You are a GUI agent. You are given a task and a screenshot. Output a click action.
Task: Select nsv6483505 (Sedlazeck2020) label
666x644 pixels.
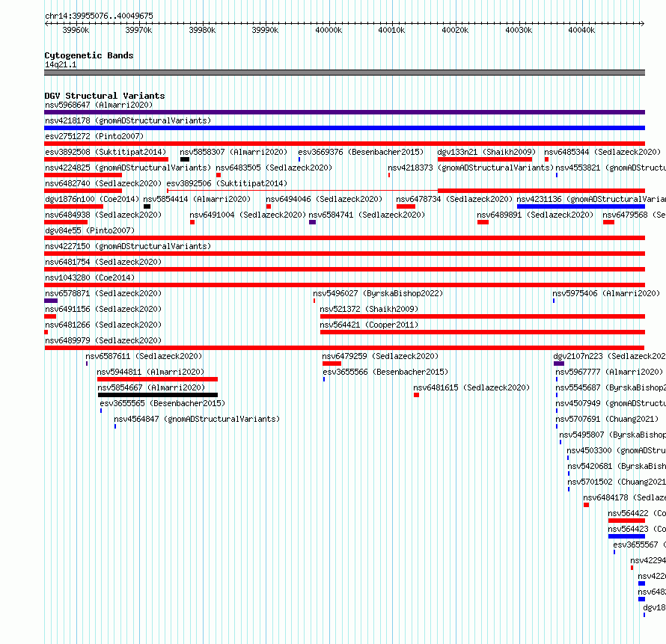pos(274,168)
